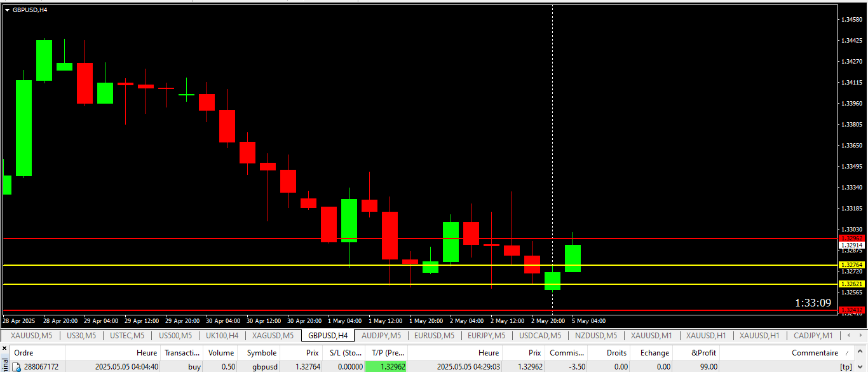Click the white 1.32914 current price label
868x372 pixels.
pyautogui.click(x=851, y=245)
